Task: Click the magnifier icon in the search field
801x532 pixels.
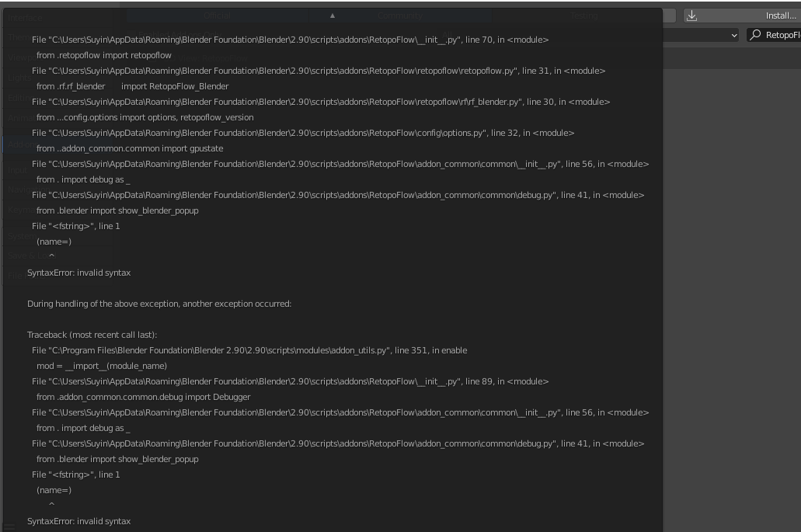Action: (x=756, y=35)
